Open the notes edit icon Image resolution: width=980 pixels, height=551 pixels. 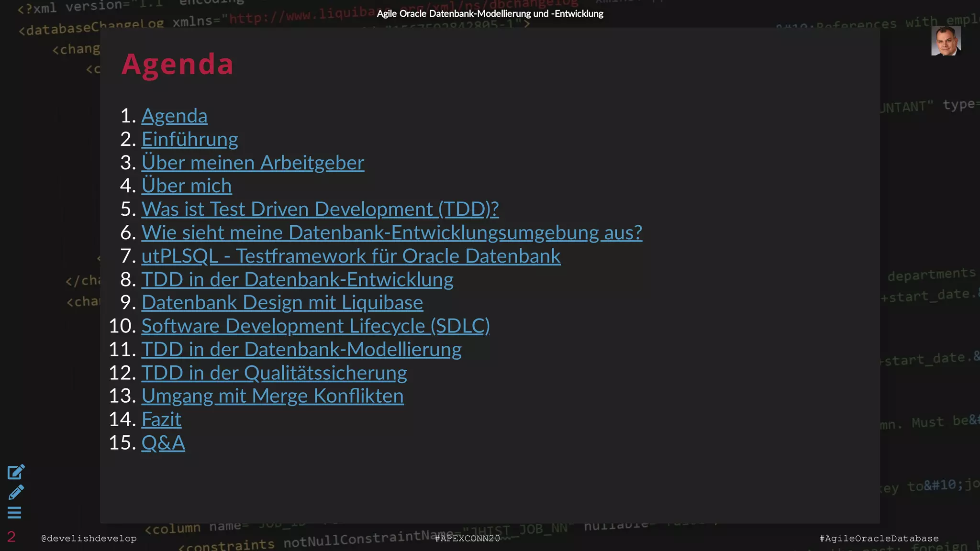pyautogui.click(x=16, y=472)
